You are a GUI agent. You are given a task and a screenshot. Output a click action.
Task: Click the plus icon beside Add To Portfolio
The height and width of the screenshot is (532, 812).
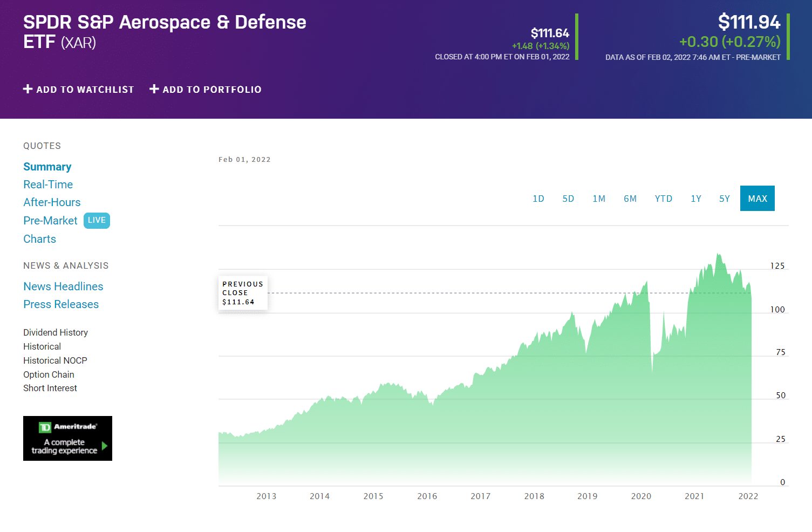154,89
